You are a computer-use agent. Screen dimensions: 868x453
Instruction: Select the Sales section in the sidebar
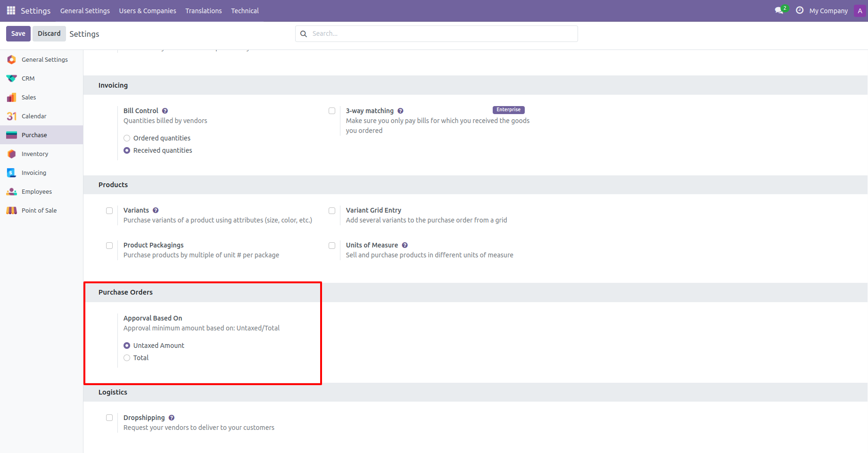tap(28, 97)
